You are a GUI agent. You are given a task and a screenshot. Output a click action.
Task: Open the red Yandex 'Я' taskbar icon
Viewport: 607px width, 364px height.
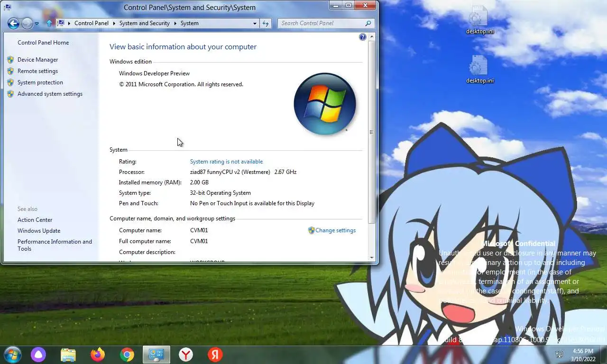215,355
